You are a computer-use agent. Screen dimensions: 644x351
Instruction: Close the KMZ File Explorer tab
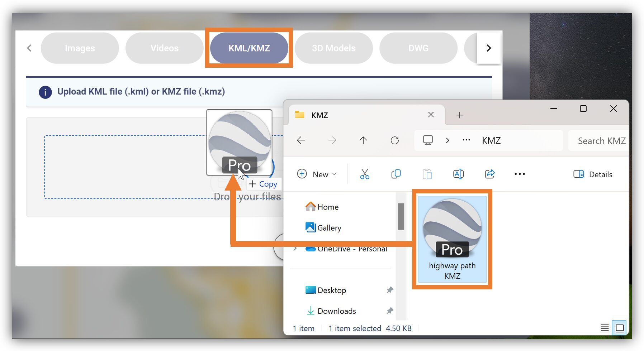pyautogui.click(x=431, y=115)
